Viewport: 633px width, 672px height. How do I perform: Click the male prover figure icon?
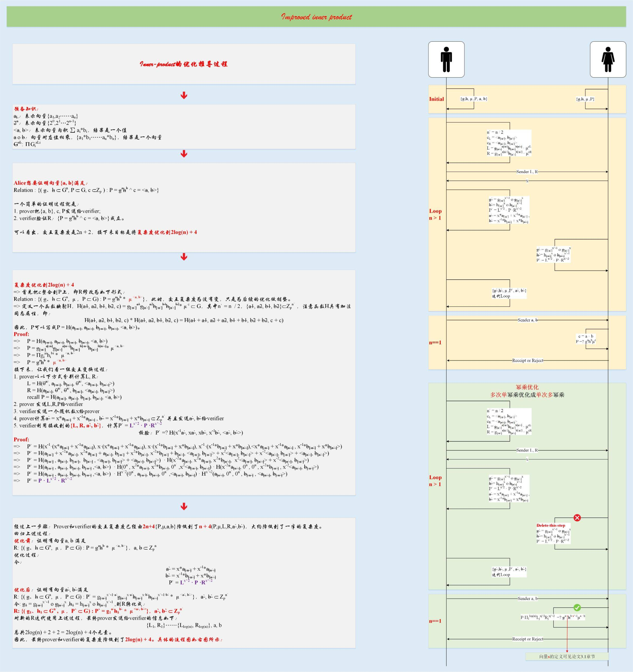[x=446, y=59]
